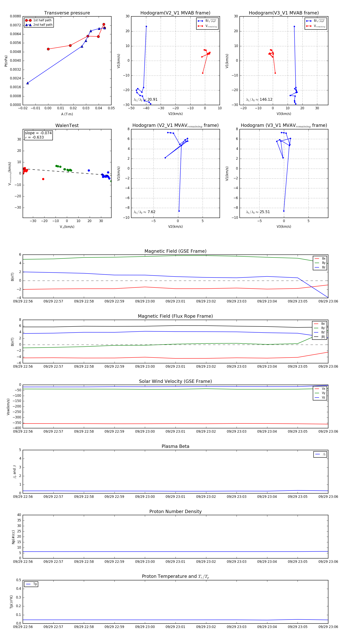Image resolution: width=351 pixels, height=644 pixels.
Task: Click the isolated red point near V_A -20 in WalenTest
Action: pyautogui.click(x=43, y=179)
